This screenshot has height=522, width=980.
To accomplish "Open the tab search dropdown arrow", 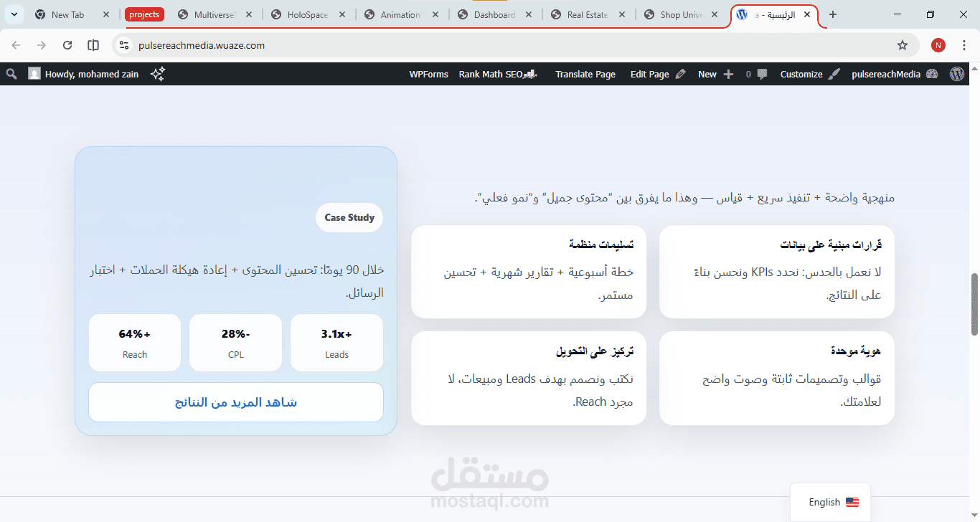I will (x=16, y=14).
